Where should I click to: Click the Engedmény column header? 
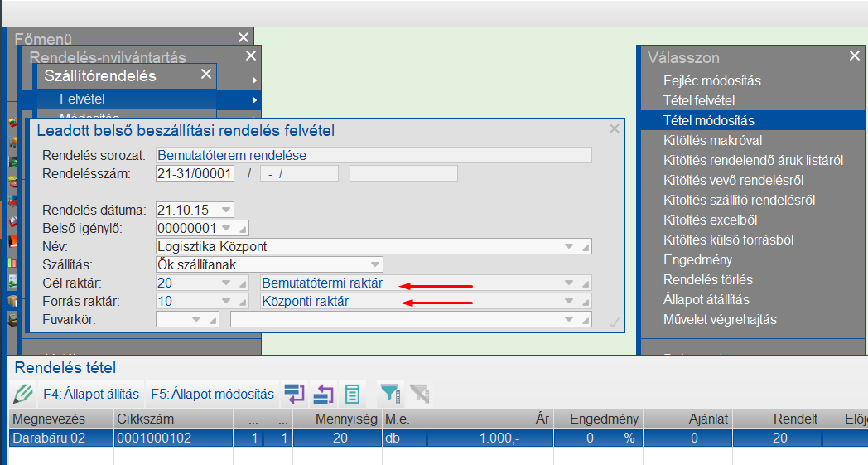tap(598, 419)
